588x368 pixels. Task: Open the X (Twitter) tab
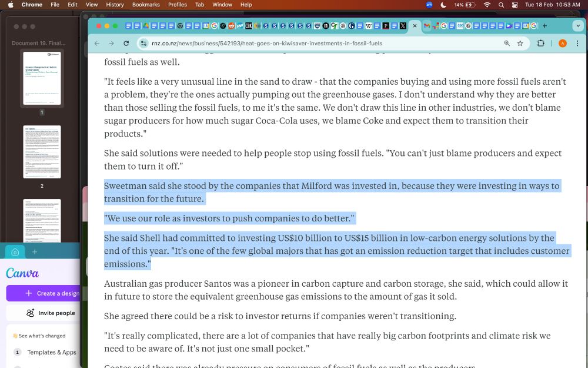pos(403,25)
